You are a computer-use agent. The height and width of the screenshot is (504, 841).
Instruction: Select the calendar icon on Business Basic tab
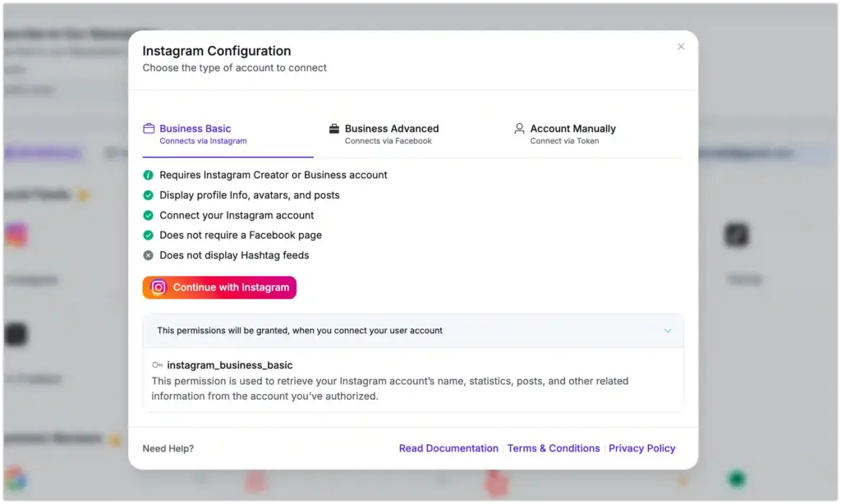(x=149, y=128)
